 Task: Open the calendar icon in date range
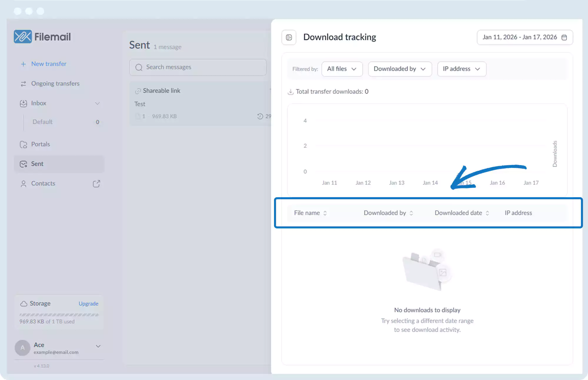[x=564, y=37]
